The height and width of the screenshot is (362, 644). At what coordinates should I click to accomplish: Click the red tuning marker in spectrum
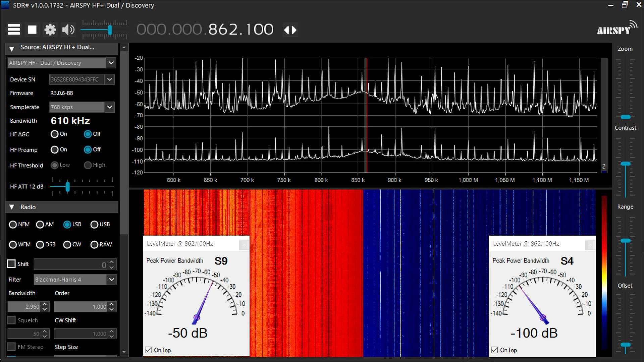coord(367,115)
